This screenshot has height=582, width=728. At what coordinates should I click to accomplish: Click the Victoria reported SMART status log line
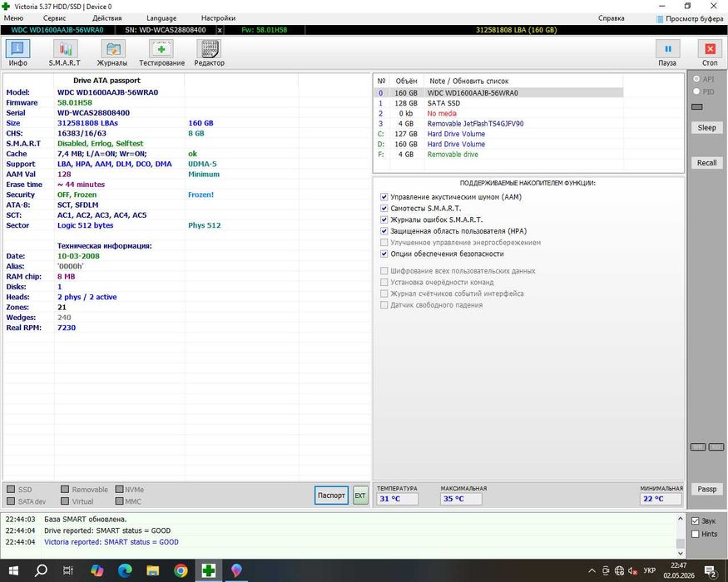[111, 542]
